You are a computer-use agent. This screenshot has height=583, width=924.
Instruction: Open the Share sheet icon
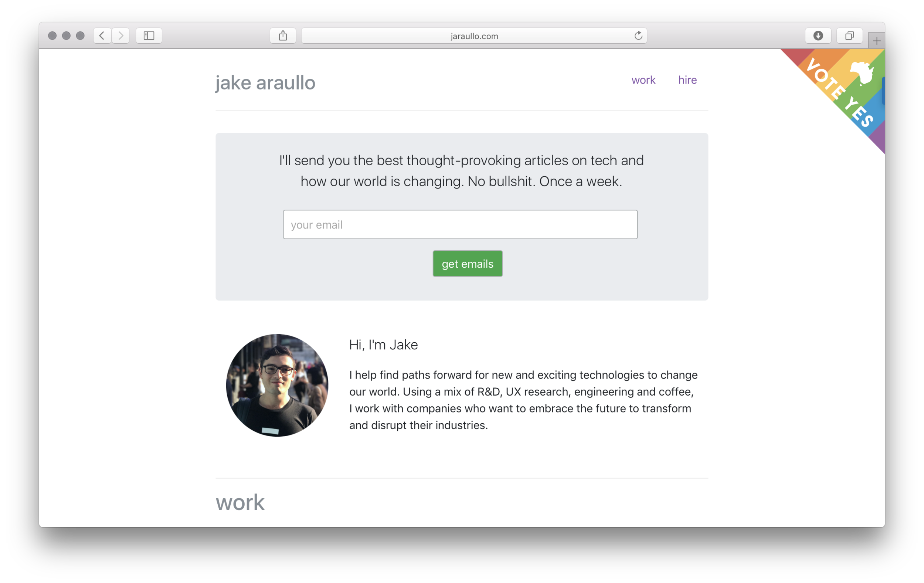[x=283, y=36]
